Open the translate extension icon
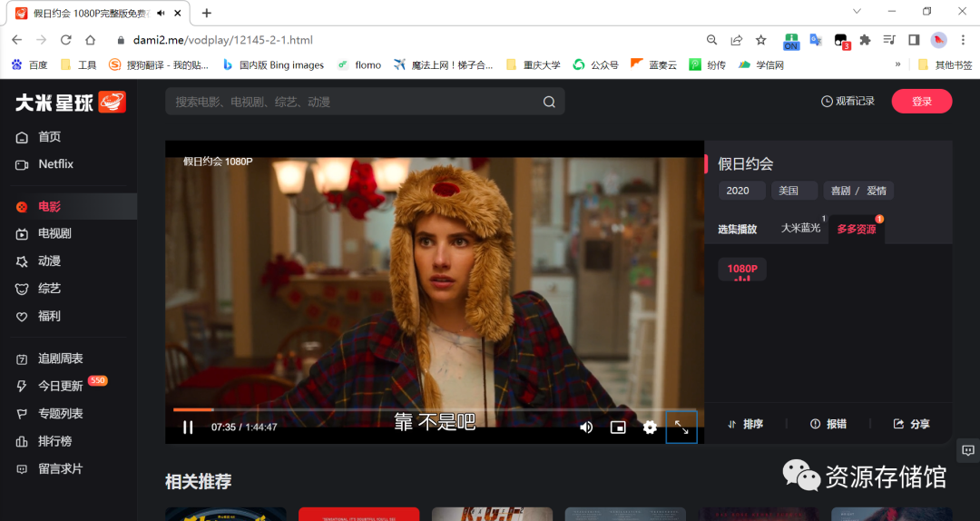Image resolution: width=980 pixels, height=521 pixels. [x=816, y=40]
